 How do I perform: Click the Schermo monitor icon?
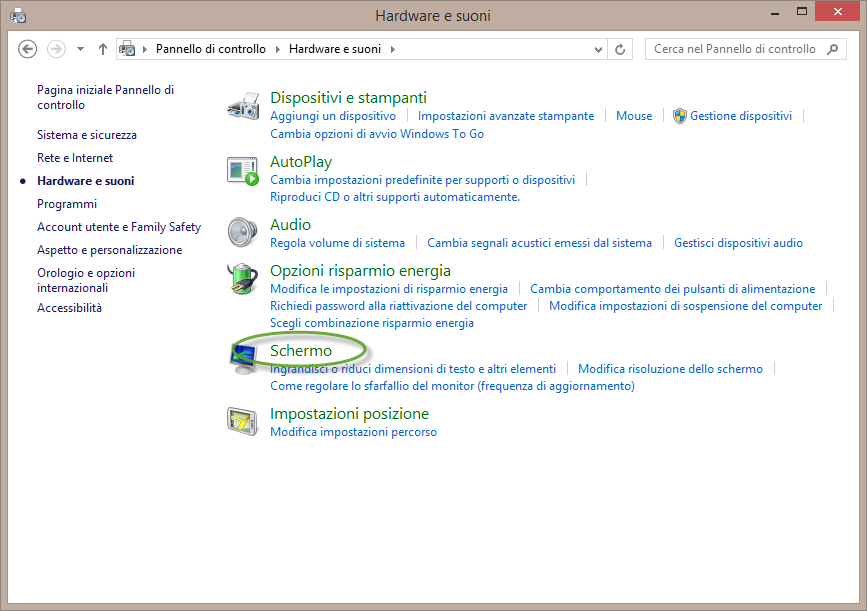click(x=243, y=357)
